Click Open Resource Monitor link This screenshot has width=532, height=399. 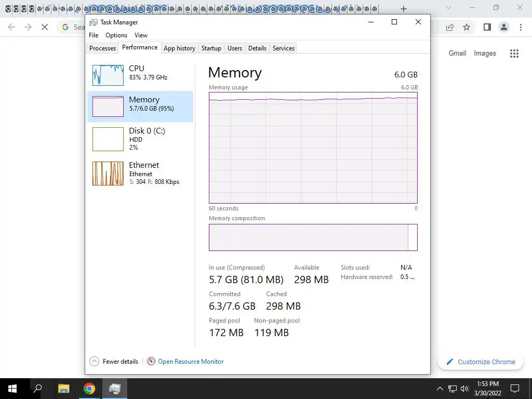coord(191,362)
